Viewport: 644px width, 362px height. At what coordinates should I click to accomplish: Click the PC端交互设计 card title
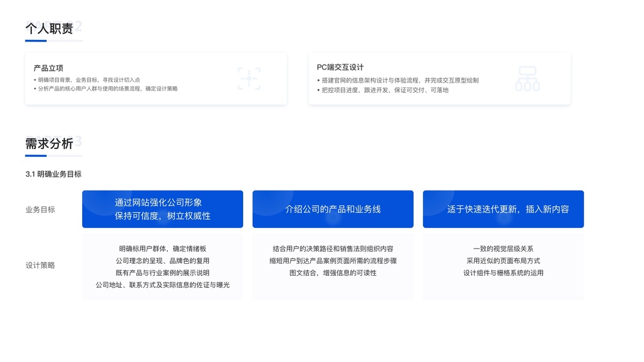coord(340,68)
